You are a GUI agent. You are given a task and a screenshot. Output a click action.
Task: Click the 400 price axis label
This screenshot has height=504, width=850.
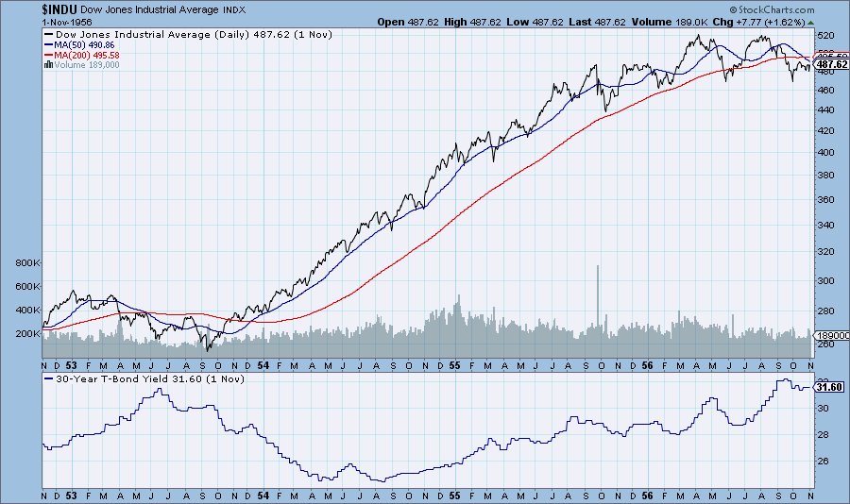point(825,152)
